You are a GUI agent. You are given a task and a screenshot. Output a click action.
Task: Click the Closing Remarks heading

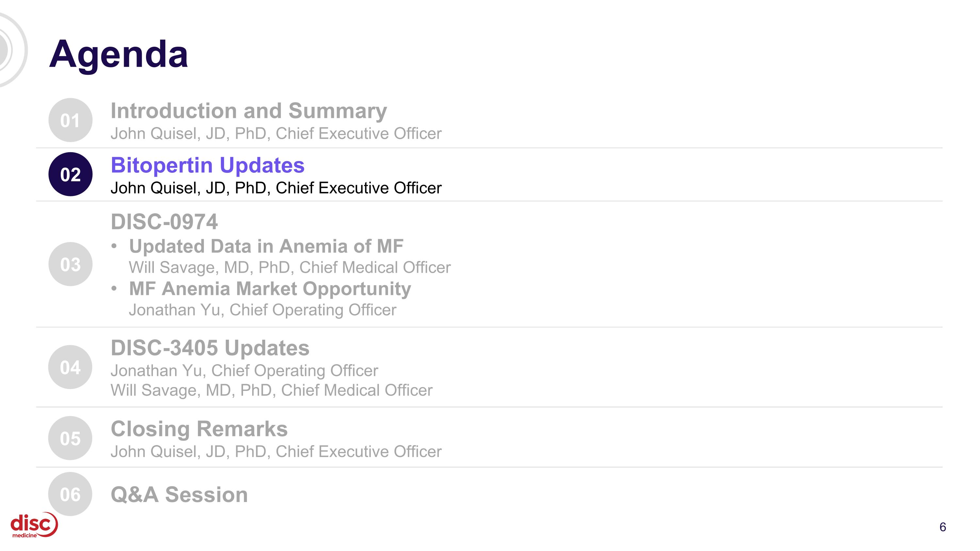199,429
